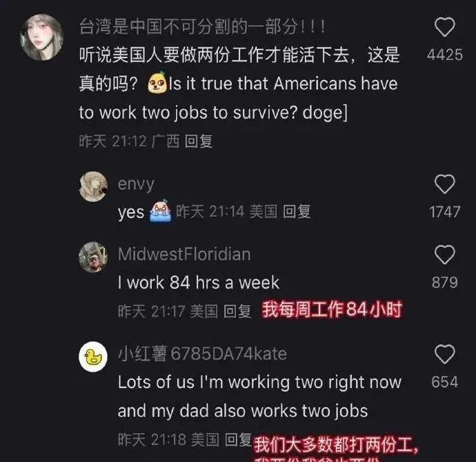Select the "Lots of us" comment text
Viewport: 476px width, 462px height.
coord(259,396)
